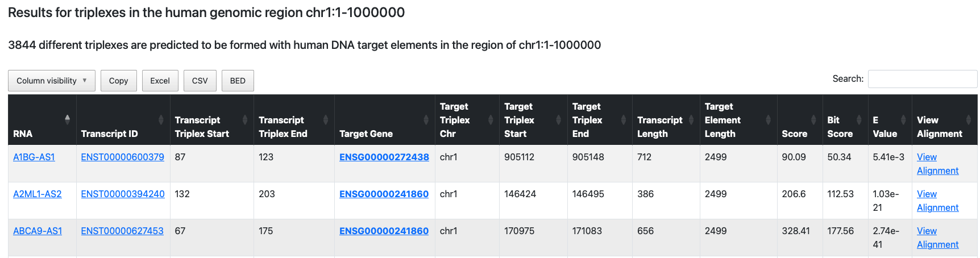Sort by Transcript ID column arrows
The image size is (980, 258).
[161, 119]
